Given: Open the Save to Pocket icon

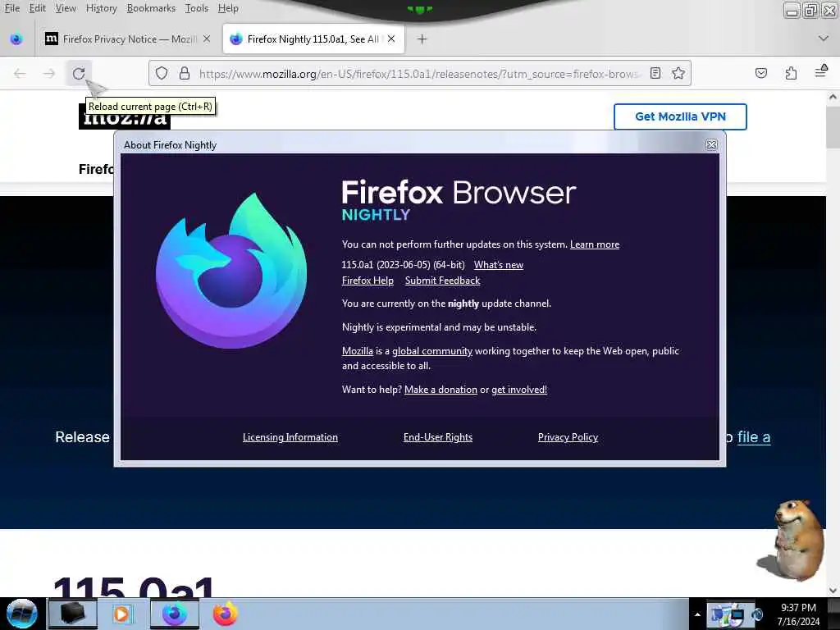Looking at the screenshot, I should click(x=760, y=73).
